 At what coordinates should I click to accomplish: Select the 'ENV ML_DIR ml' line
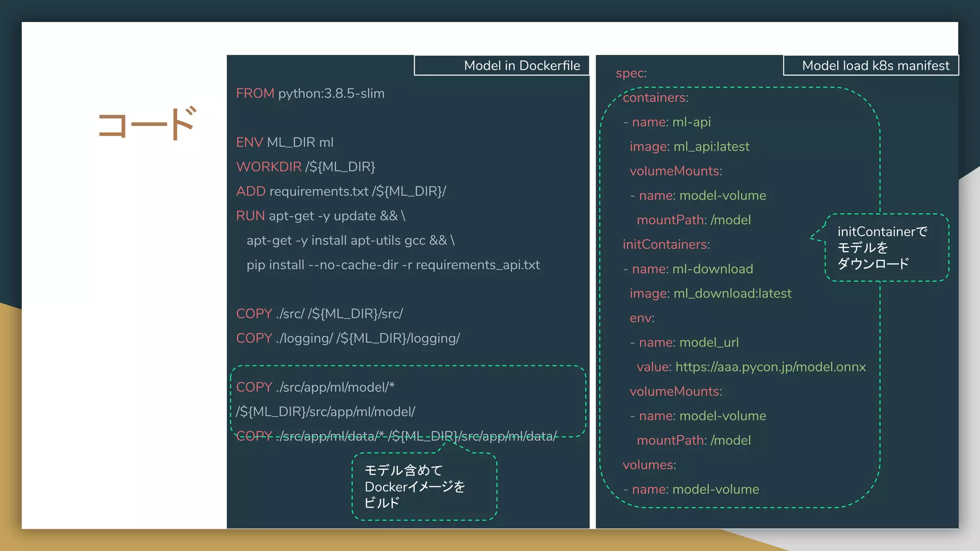pos(285,143)
